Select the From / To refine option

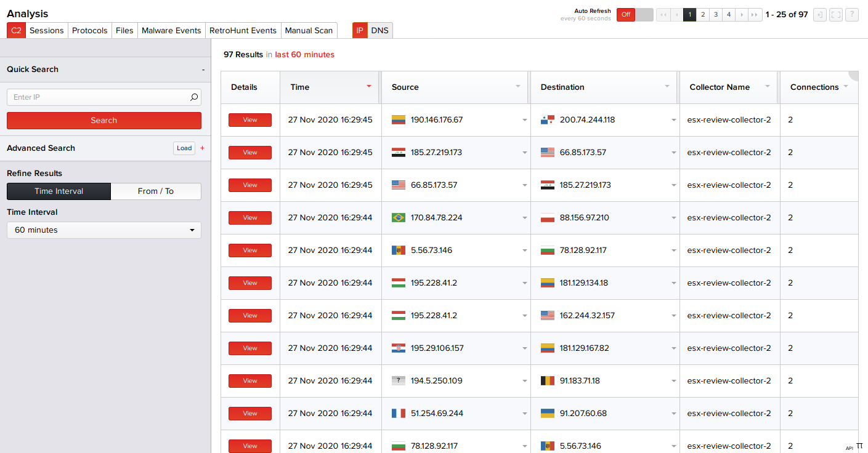[156, 191]
